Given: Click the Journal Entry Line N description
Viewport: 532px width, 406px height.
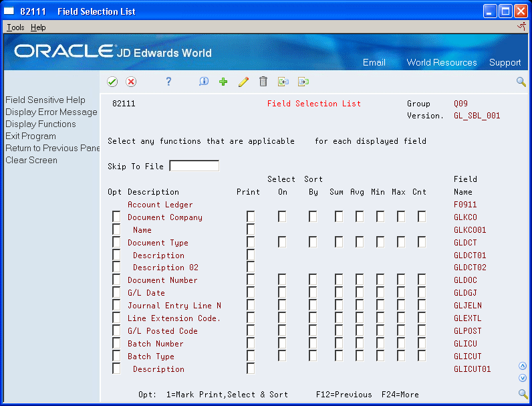Looking at the screenshot, I should [174, 306].
